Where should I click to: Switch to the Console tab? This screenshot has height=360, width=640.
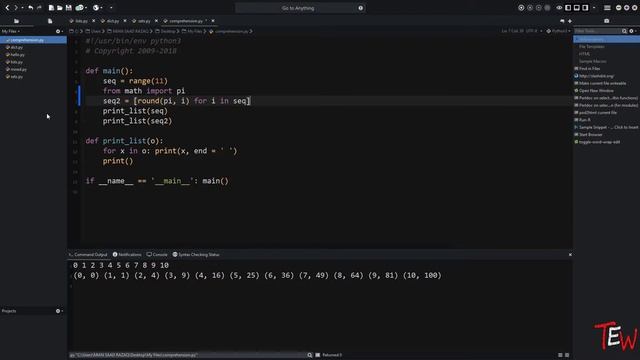click(157, 254)
